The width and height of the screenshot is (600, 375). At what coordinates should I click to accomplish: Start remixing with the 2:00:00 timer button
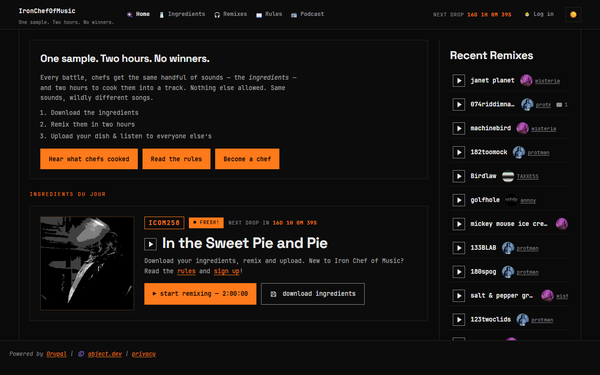point(200,294)
